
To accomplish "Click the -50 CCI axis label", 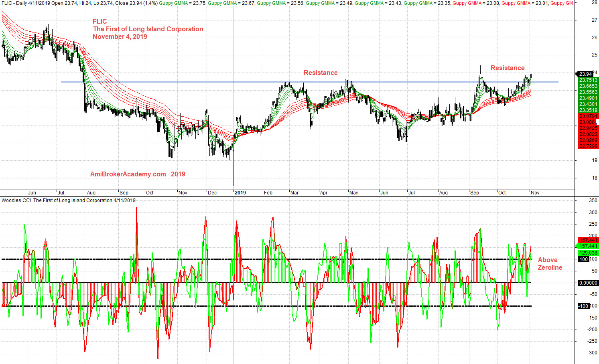I will click(x=593, y=294).
